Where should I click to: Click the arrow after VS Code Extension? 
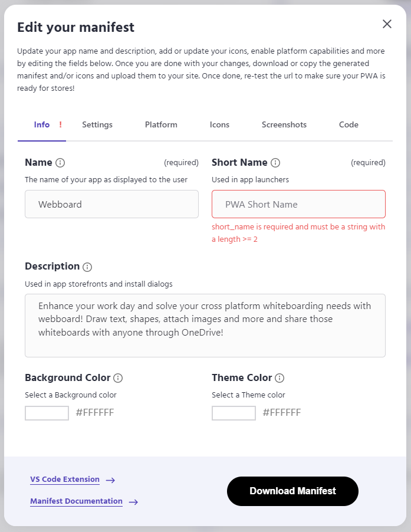[110, 480]
